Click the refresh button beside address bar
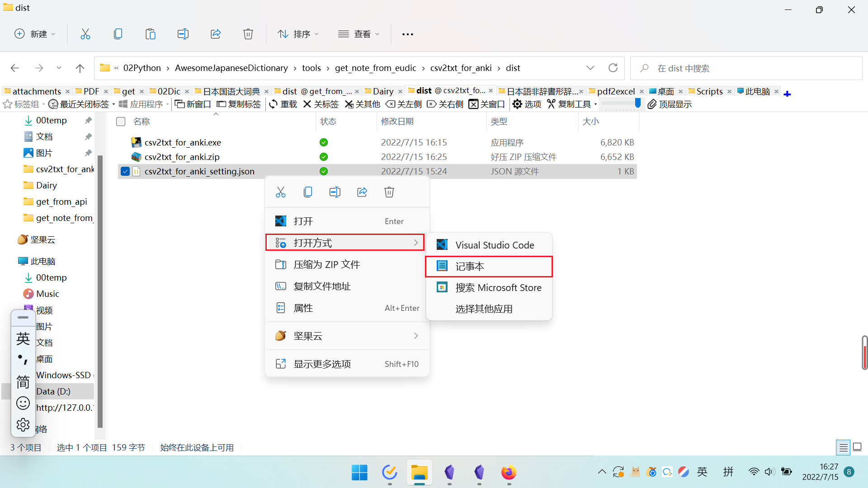 [613, 68]
